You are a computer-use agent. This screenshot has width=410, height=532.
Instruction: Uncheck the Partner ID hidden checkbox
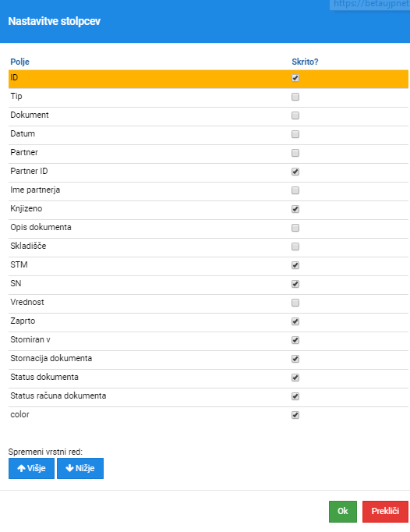coord(295,172)
